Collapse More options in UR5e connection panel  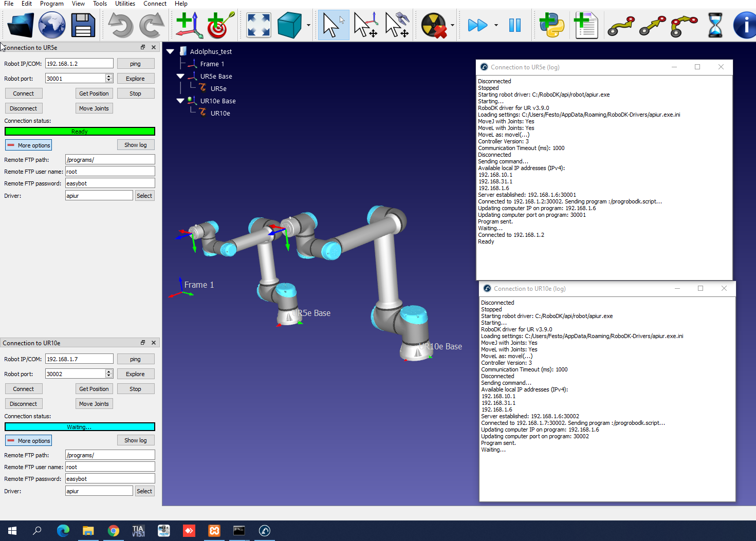[29, 145]
